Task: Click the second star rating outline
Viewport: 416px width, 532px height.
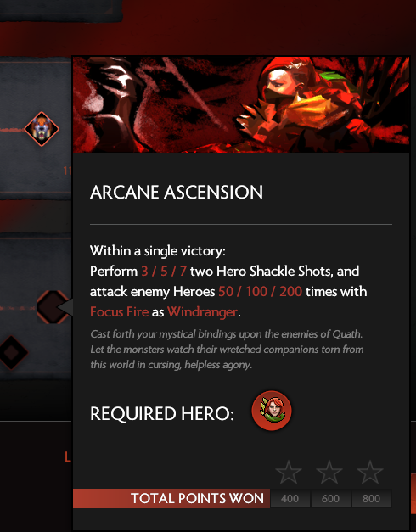Action: coord(329,472)
